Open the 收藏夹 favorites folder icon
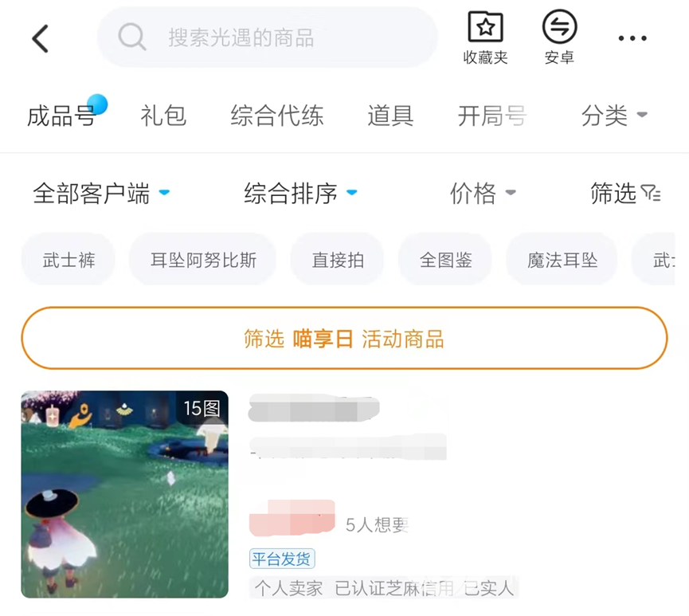The height and width of the screenshot is (616, 689). coord(485,27)
